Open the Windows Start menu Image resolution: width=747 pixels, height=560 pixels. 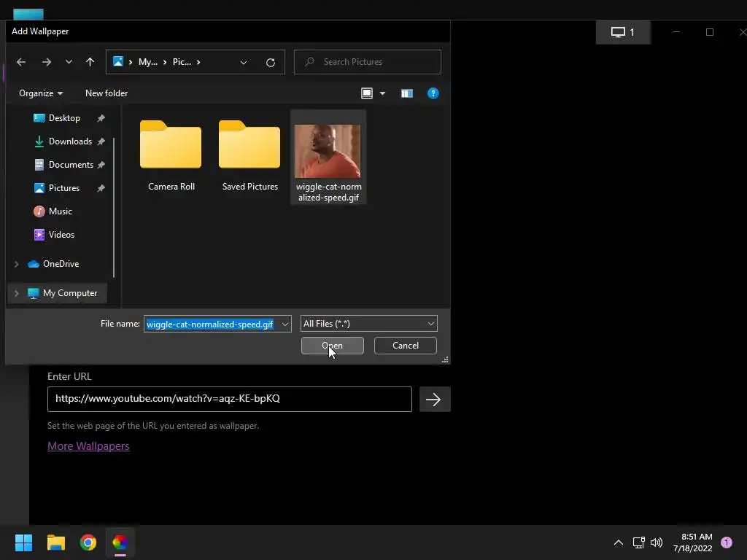click(x=23, y=542)
